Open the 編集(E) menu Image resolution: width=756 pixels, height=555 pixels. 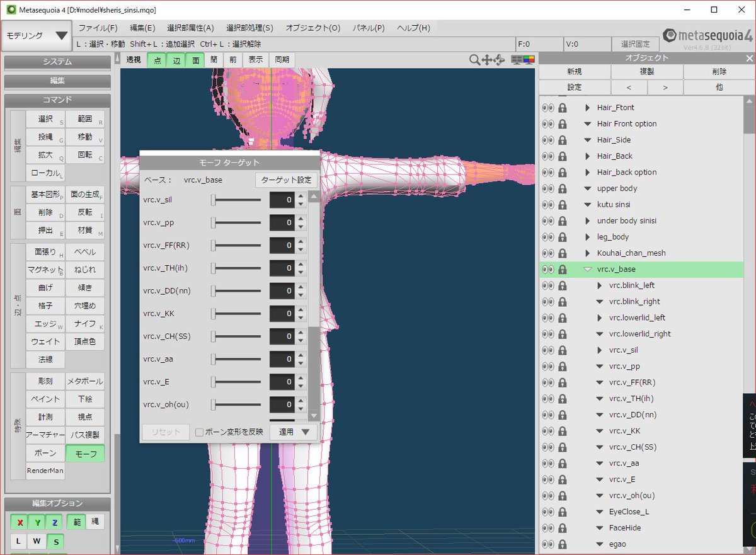142,28
